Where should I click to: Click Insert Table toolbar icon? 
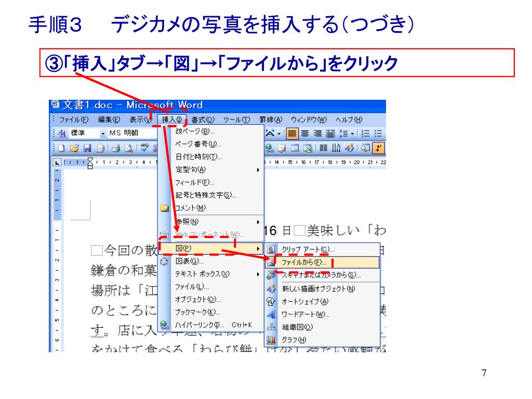[x=295, y=148]
